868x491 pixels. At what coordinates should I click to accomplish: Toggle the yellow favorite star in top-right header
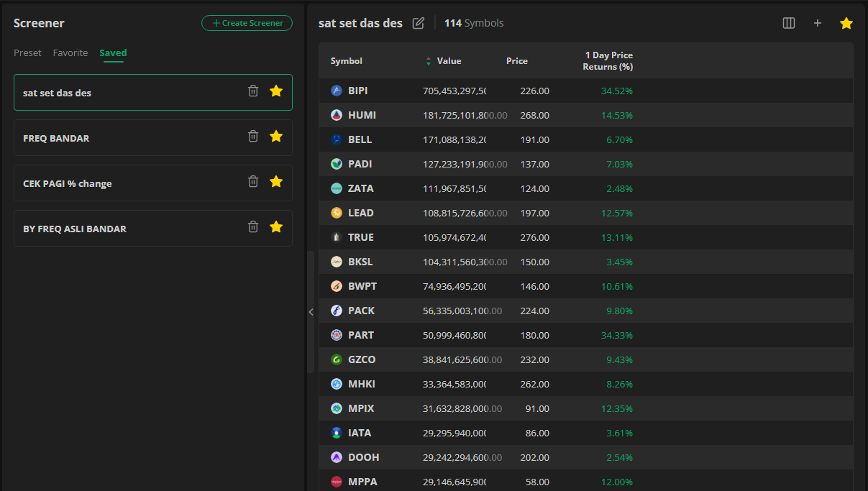[x=846, y=23]
